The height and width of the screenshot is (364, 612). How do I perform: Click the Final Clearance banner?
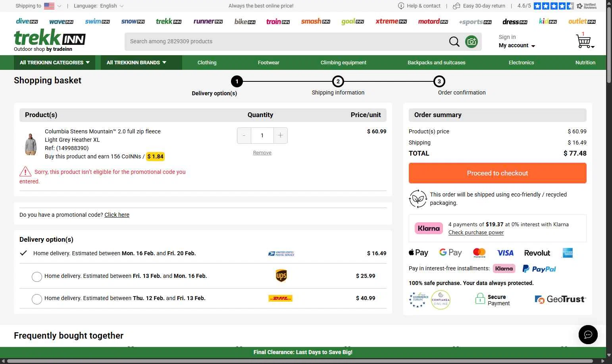(303, 352)
